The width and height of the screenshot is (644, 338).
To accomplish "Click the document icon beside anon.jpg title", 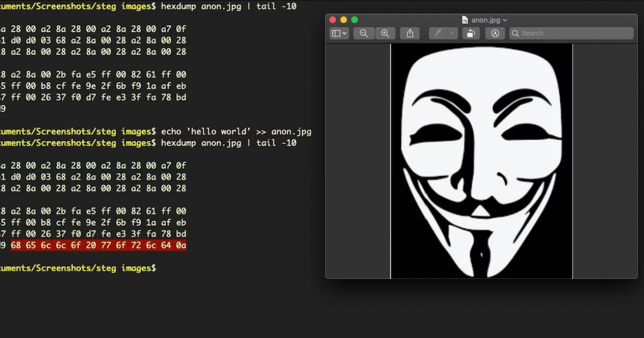I will pyautogui.click(x=465, y=20).
